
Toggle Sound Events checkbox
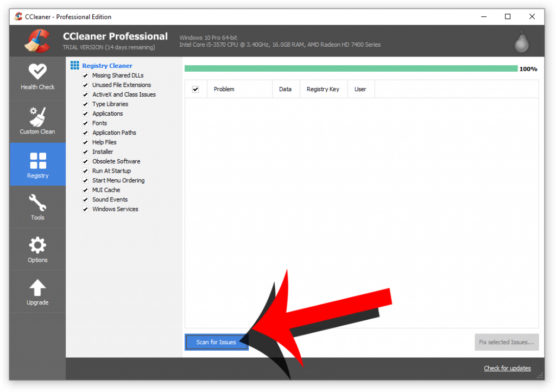[85, 200]
